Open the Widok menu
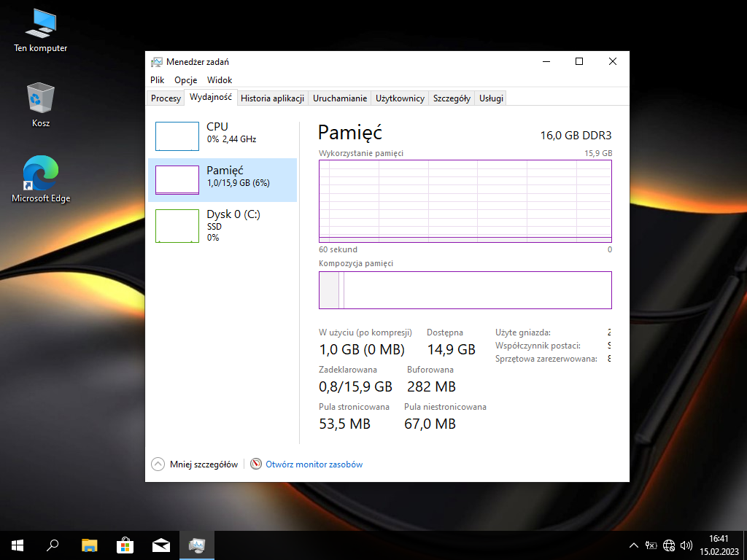Image resolution: width=747 pixels, height=560 pixels. [220, 80]
